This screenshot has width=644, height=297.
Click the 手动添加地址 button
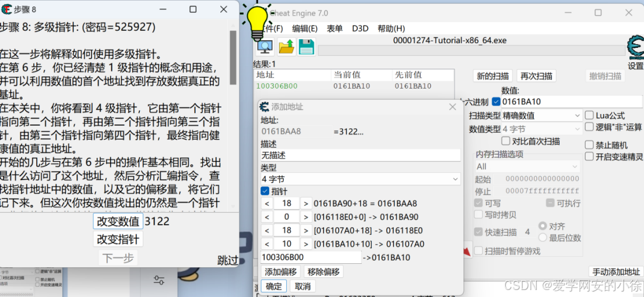615,271
